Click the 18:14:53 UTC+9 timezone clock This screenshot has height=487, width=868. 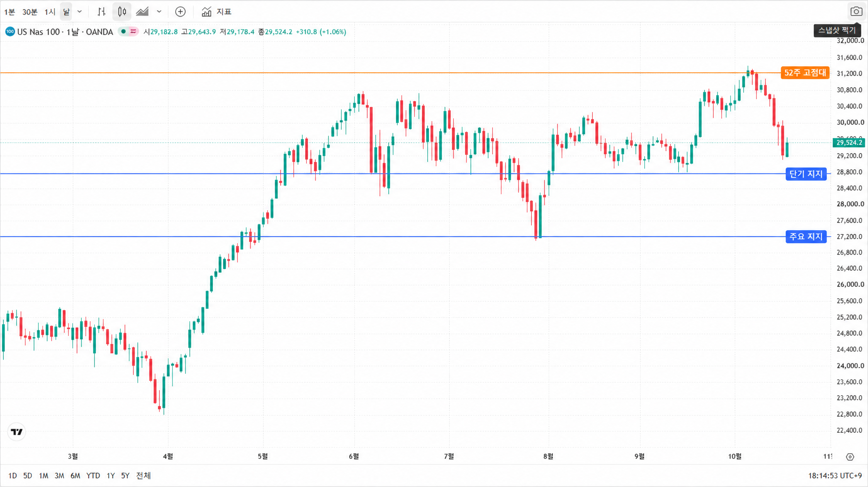click(835, 476)
